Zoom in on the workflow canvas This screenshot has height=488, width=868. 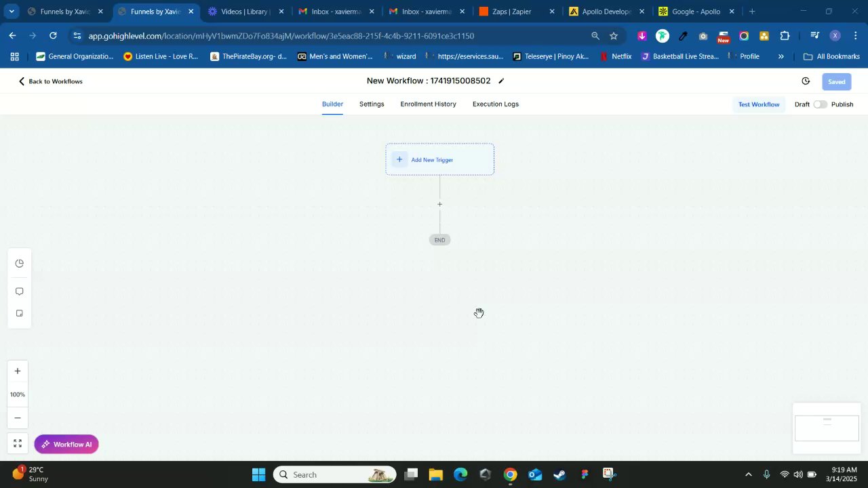[18, 371]
